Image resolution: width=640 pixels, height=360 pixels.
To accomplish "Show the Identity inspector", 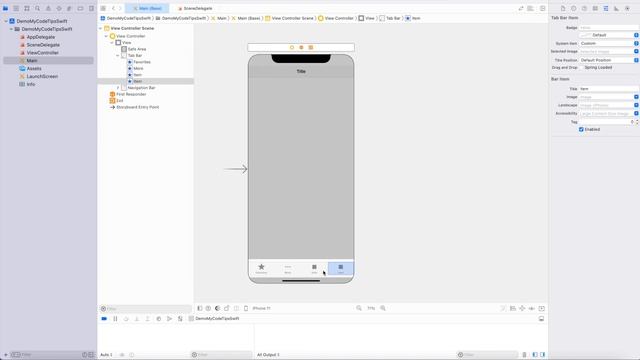I will pyautogui.click(x=595, y=8).
